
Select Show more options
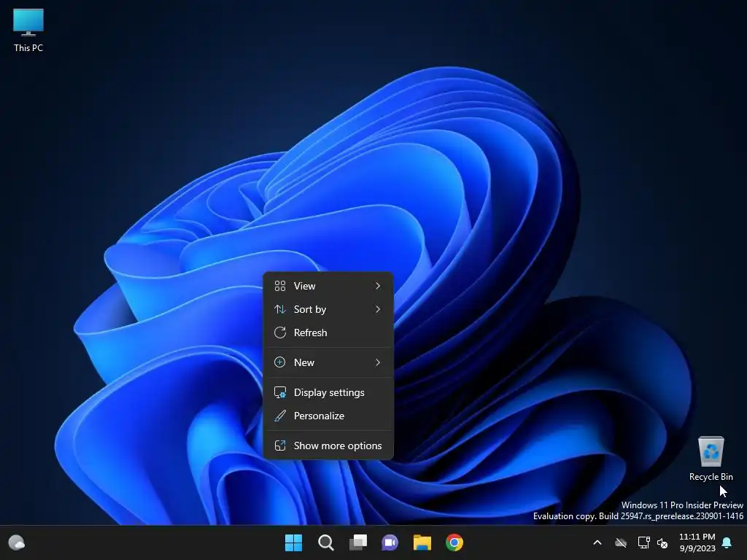328,446
